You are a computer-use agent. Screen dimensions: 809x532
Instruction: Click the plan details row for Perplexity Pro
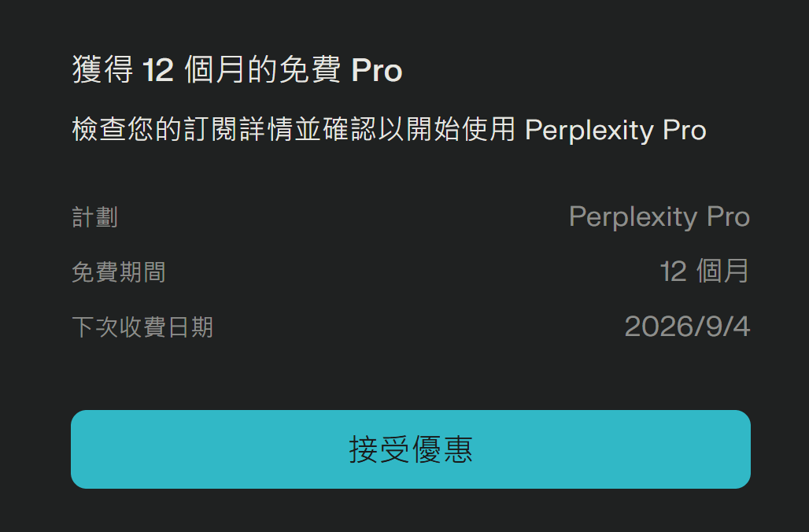(412, 216)
